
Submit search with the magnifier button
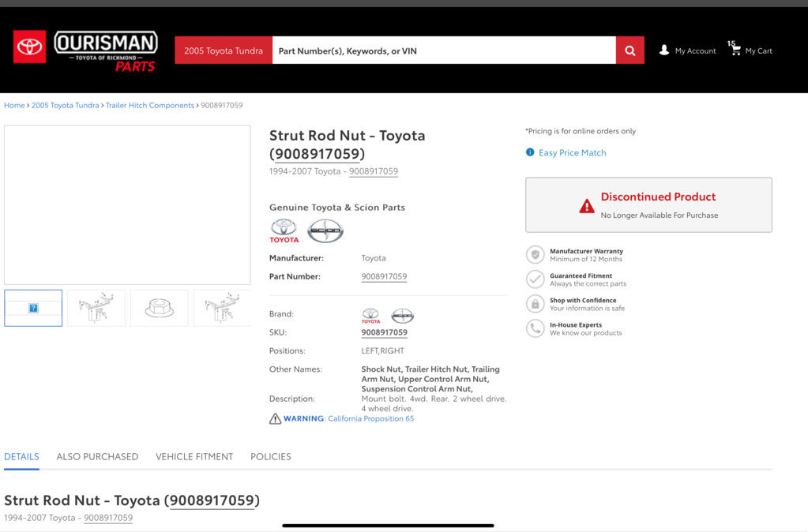[x=629, y=51]
